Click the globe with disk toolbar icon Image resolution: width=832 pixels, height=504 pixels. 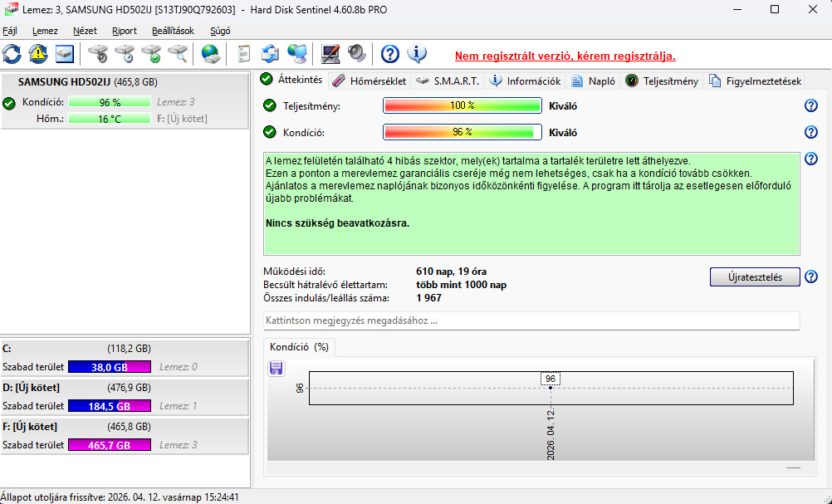[x=211, y=54]
